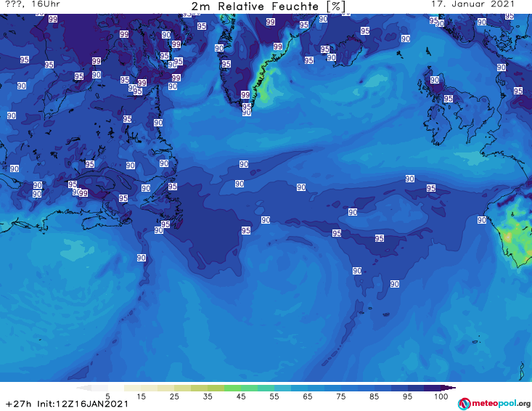The image size is (532, 411).
Task: Open the meteopool.org link text
Action: pyautogui.click(x=501, y=404)
